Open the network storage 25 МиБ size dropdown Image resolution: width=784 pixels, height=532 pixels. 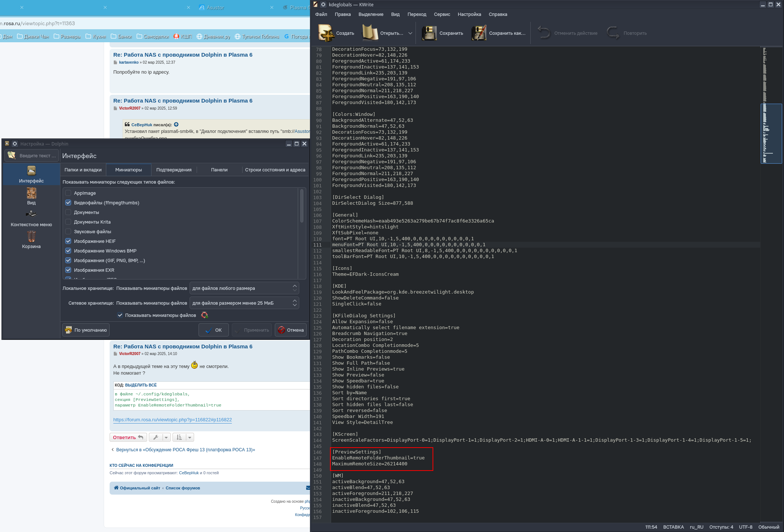[244, 303]
